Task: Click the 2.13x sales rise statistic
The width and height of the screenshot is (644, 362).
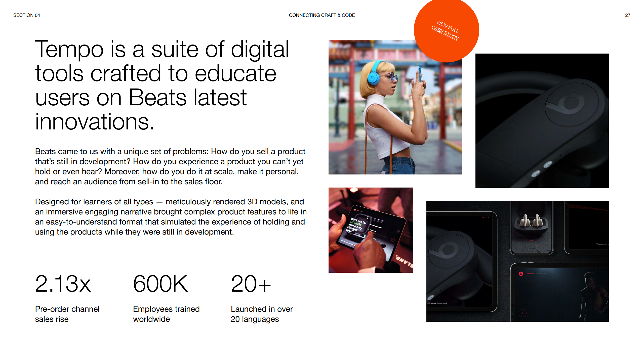Action: pyautogui.click(x=63, y=284)
